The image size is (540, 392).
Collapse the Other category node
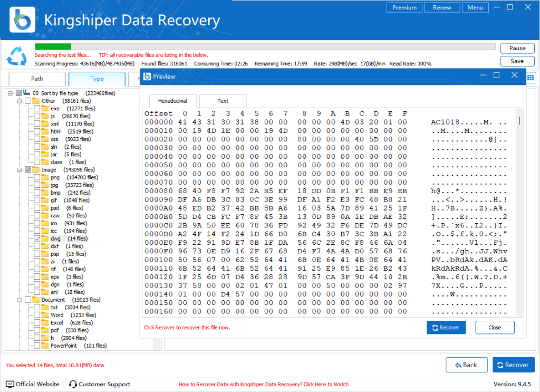(x=20, y=101)
